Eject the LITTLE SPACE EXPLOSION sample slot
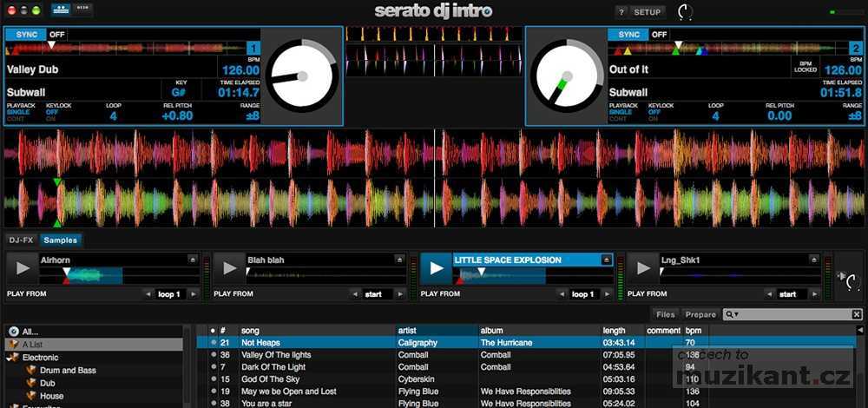The height and width of the screenshot is (408, 868). (607, 259)
